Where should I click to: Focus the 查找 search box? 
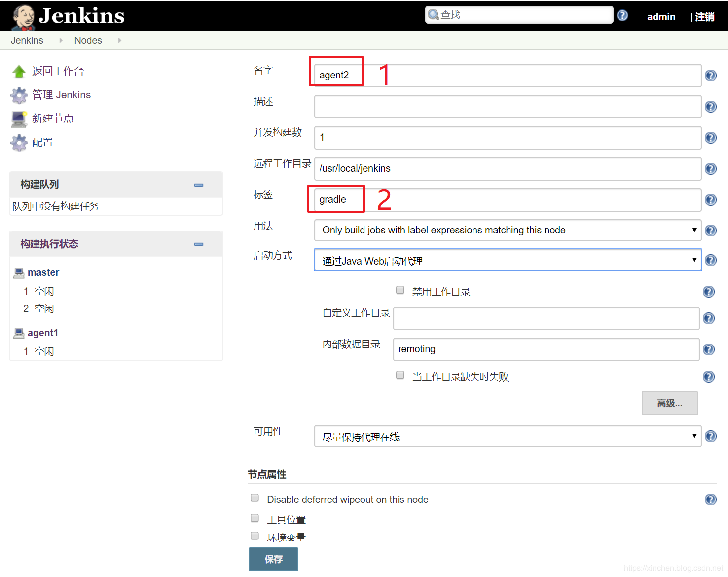[x=519, y=15]
